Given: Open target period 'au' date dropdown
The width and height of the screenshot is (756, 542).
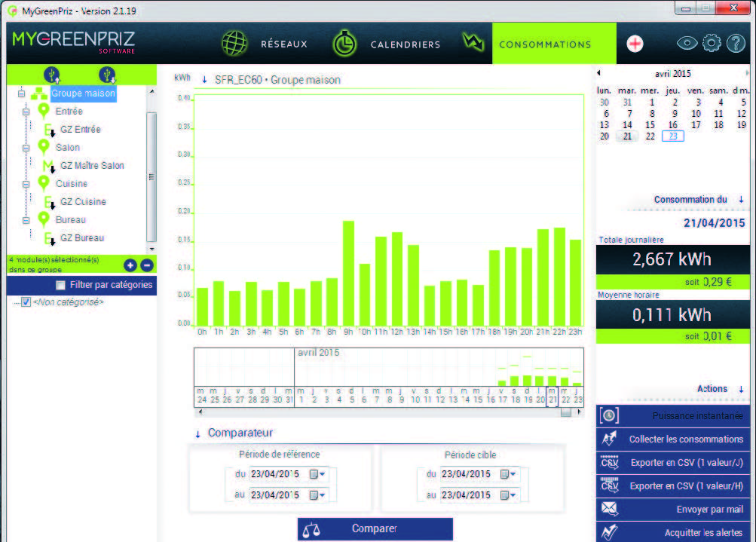Looking at the screenshot, I should (513, 495).
